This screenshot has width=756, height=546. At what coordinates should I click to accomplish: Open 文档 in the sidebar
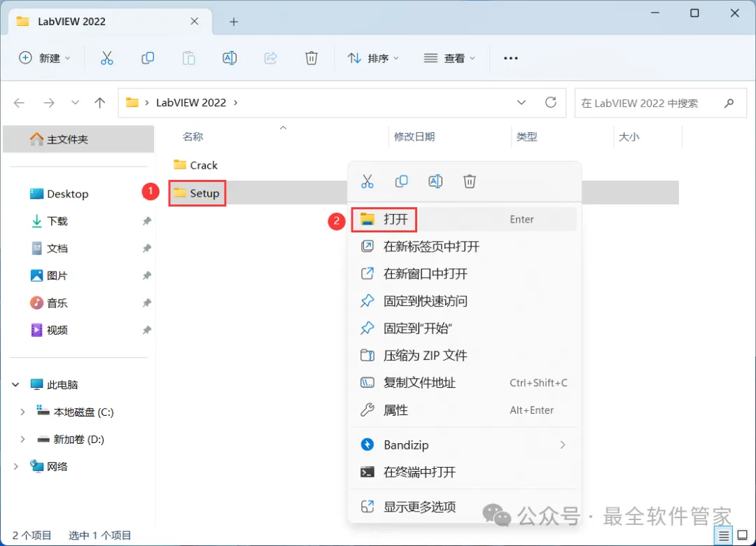pos(78,248)
